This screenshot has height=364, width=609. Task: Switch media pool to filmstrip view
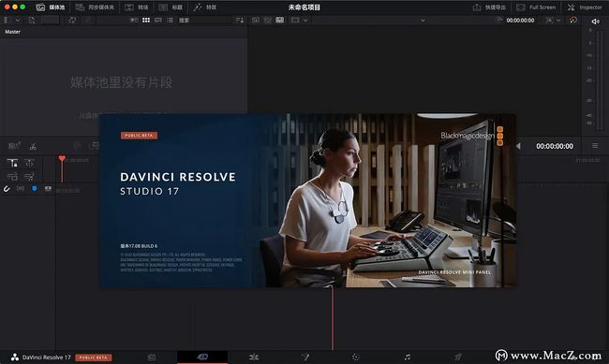pyautogui.click(x=158, y=21)
